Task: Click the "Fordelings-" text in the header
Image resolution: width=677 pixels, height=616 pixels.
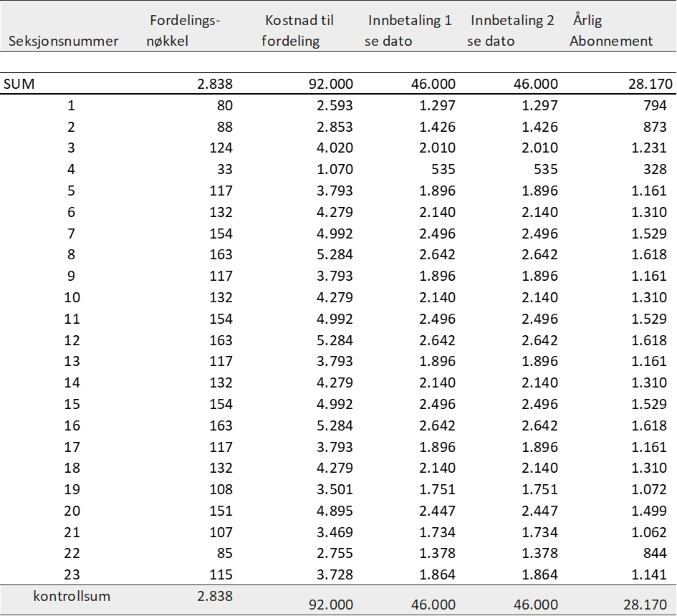Action: point(185,20)
